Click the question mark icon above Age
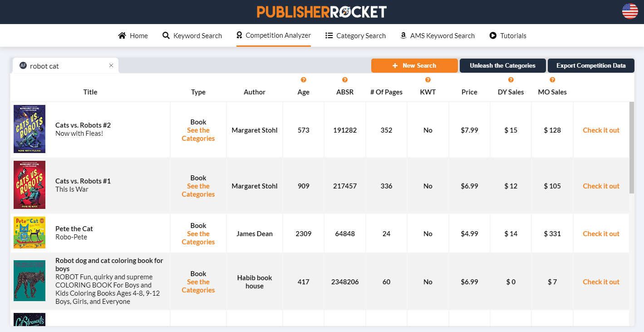The width and height of the screenshot is (644, 332). 304,80
